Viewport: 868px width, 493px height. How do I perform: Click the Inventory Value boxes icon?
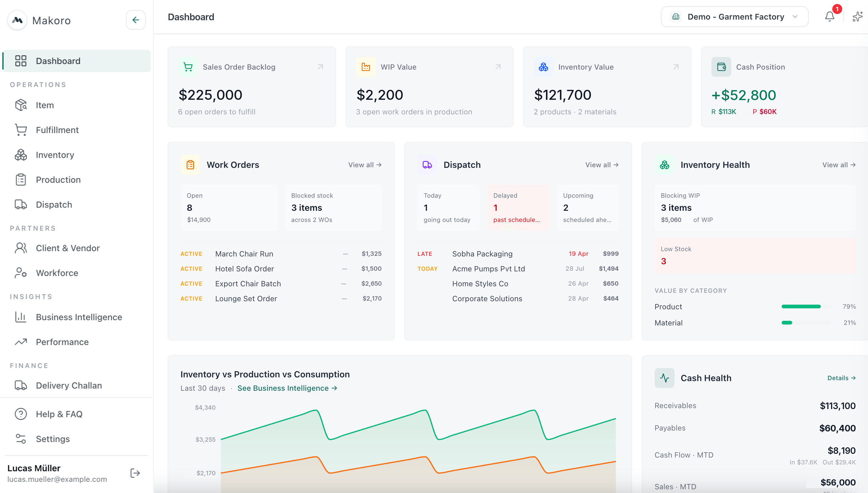pyautogui.click(x=543, y=67)
